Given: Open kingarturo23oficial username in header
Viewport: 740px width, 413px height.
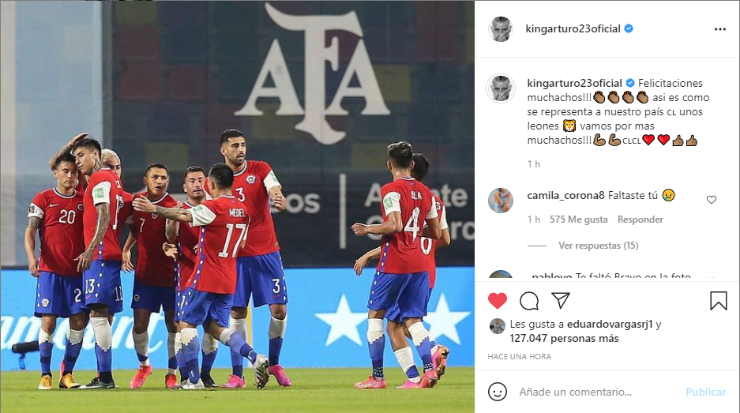Looking at the screenshot, I should coord(573,29).
